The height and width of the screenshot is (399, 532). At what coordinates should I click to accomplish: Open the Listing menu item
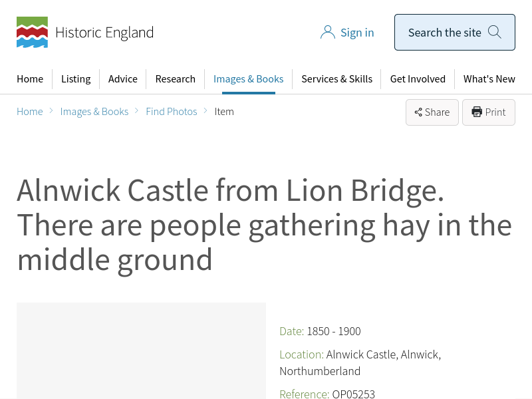(76, 79)
